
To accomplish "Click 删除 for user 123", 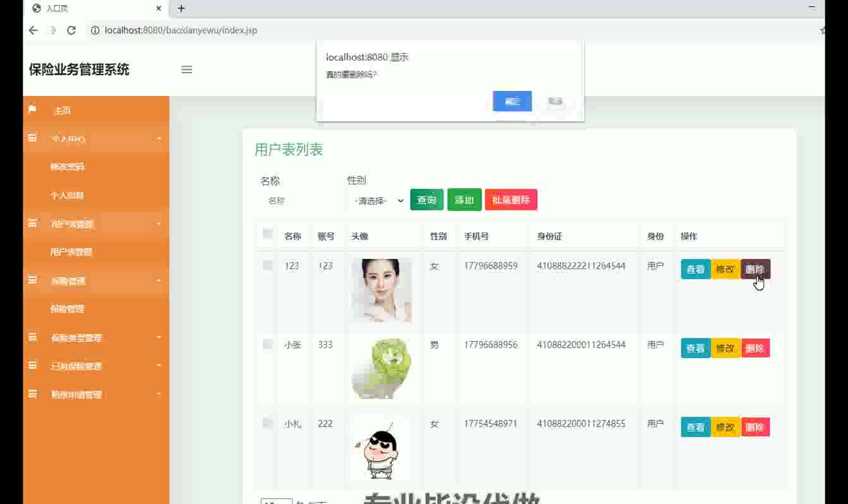I will (x=755, y=269).
